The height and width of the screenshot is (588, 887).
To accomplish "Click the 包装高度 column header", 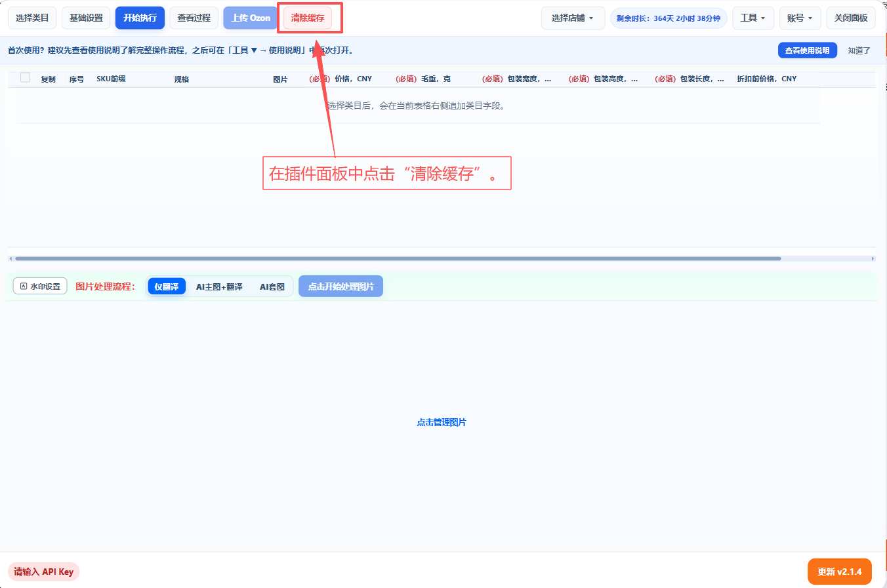I will (x=603, y=79).
